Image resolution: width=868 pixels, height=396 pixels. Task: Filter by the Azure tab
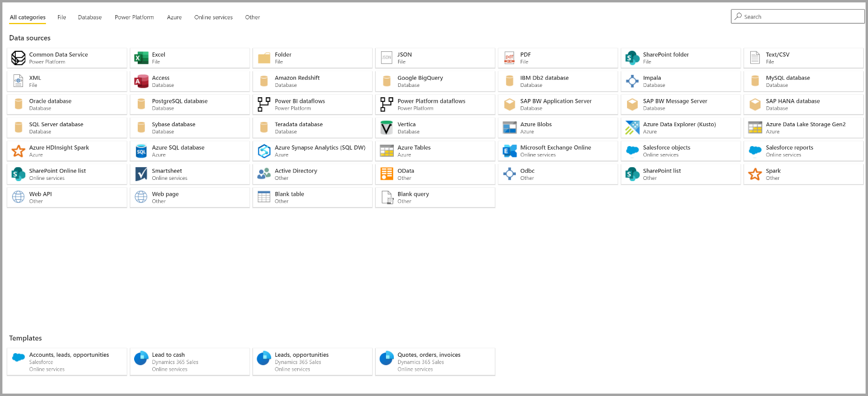pos(174,18)
